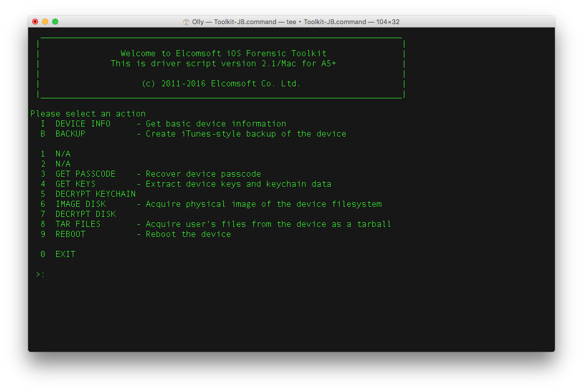Select the BACKUP menu entry

click(x=70, y=134)
